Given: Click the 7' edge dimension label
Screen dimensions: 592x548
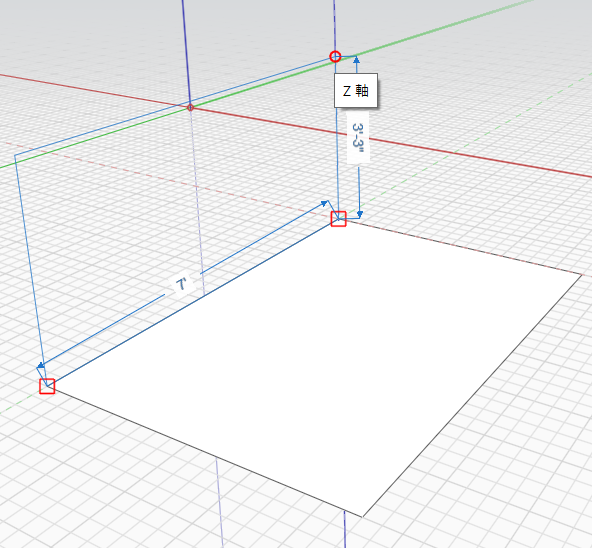Looking at the screenshot, I should (182, 284).
